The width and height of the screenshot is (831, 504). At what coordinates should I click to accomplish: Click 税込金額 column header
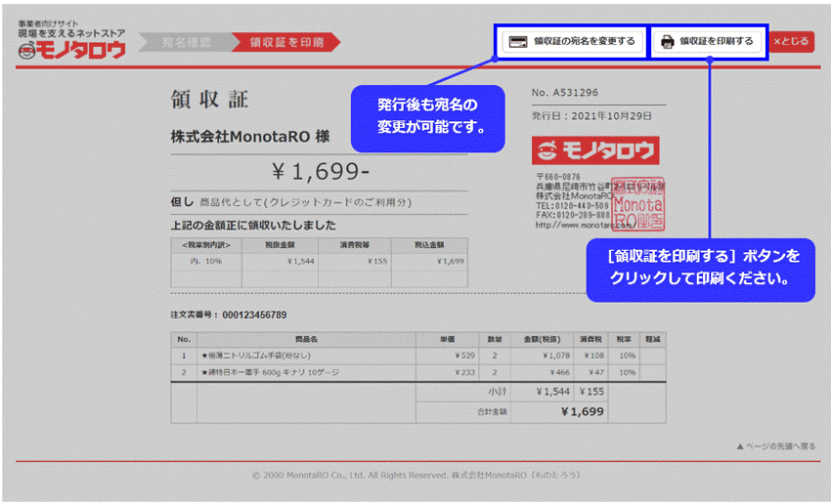pos(429,245)
